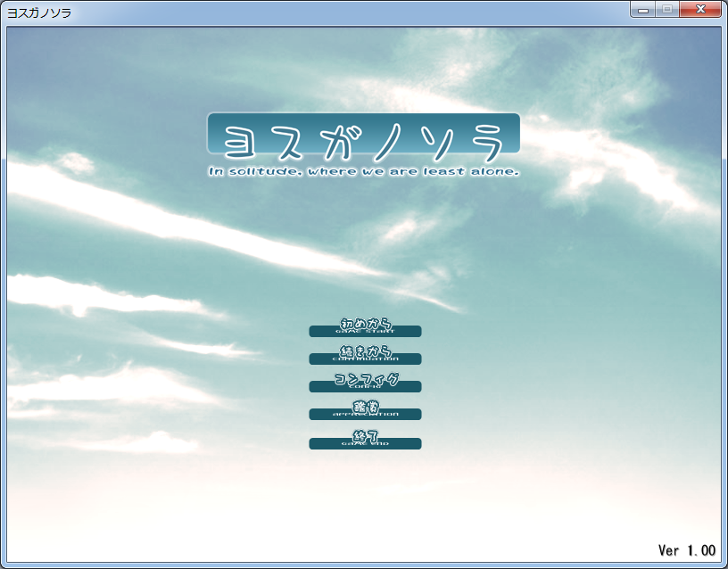Viewport: 728px width, 569px height.
Task: Start a new game with 初めから
Action: pyautogui.click(x=365, y=327)
